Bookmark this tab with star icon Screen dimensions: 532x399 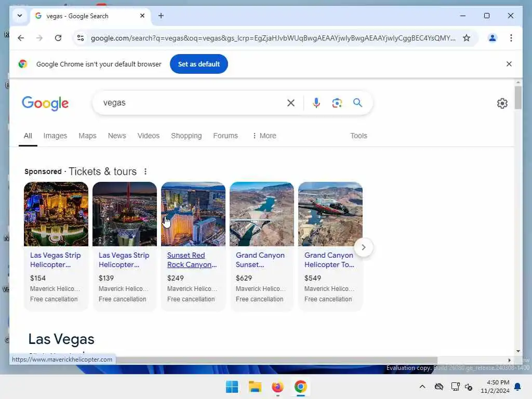tap(467, 38)
